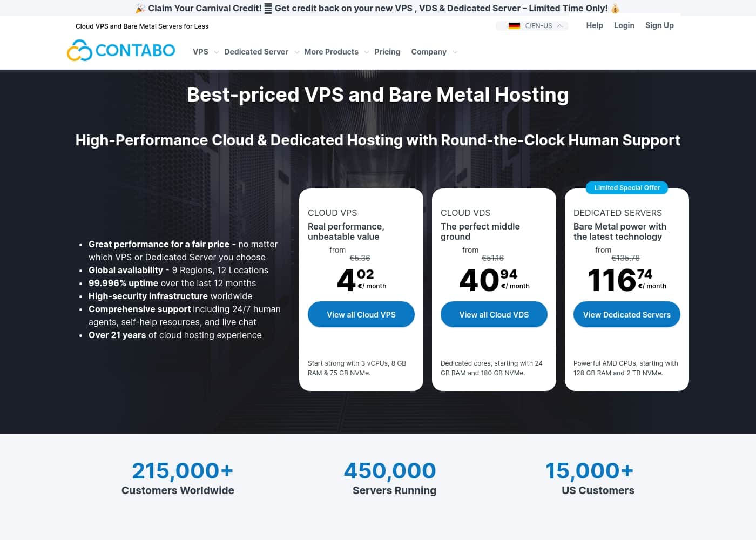Image resolution: width=756 pixels, height=540 pixels.
Task: Open the Dedicated Server navigation menu
Action: (x=256, y=52)
